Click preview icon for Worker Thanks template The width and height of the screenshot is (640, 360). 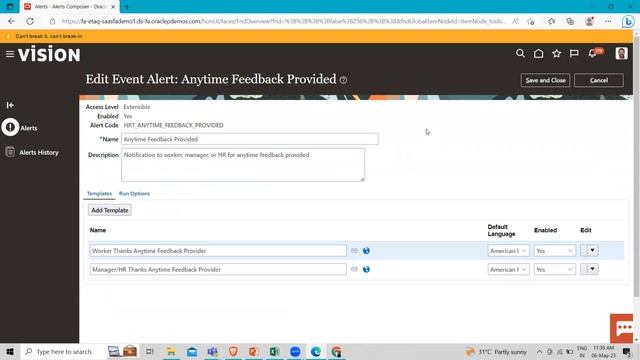point(354,251)
